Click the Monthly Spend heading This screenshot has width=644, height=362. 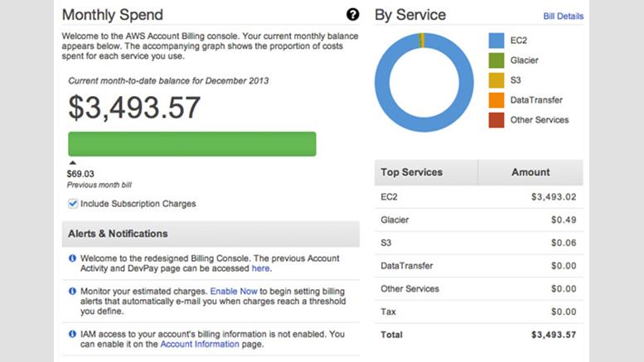pos(113,15)
